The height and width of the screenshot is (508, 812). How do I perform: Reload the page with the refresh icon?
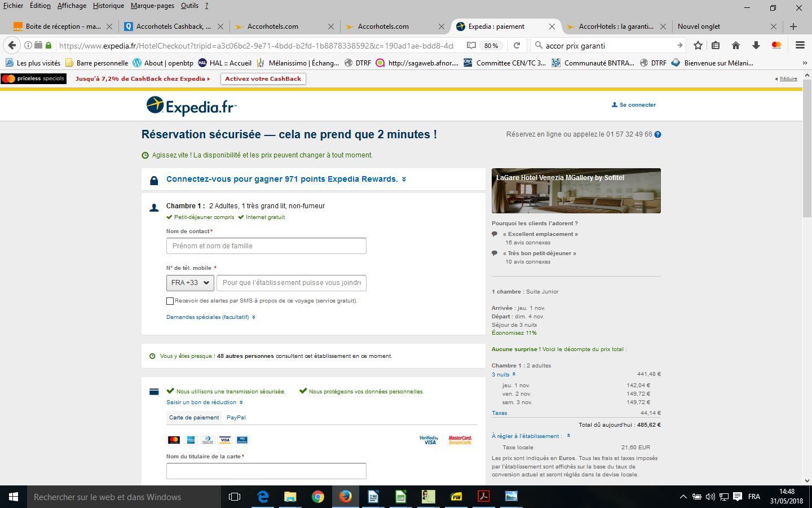coord(517,45)
